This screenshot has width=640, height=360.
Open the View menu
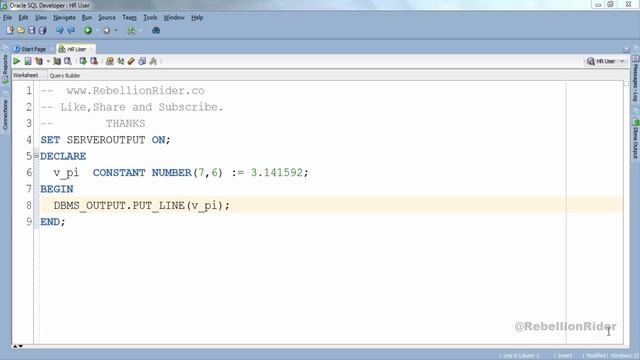pos(40,18)
